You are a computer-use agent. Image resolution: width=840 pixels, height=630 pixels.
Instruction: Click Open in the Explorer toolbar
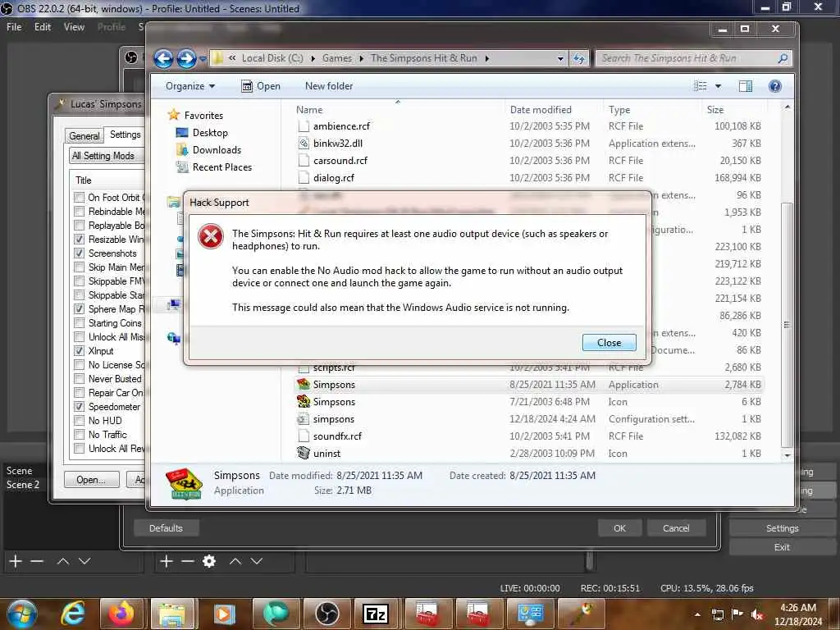point(261,85)
